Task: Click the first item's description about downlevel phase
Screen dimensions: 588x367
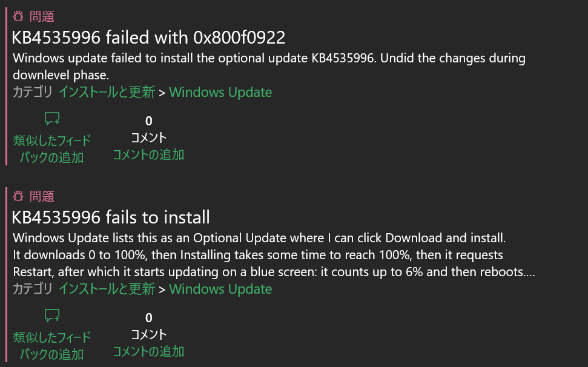Action: click(x=269, y=67)
